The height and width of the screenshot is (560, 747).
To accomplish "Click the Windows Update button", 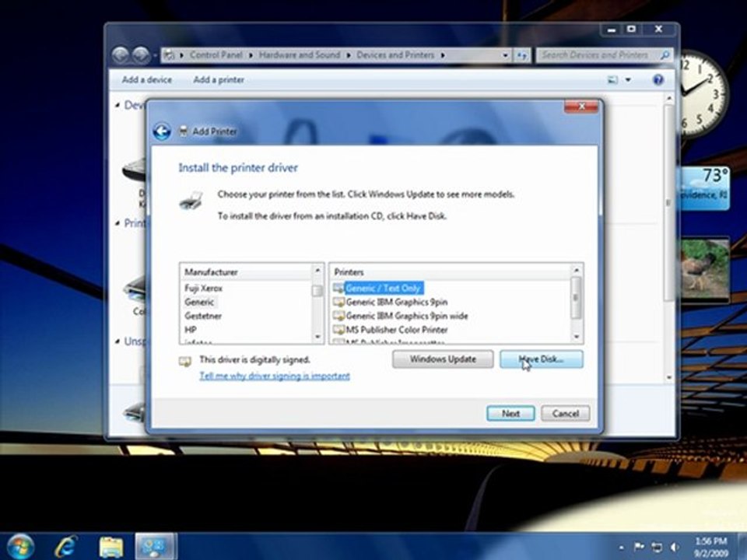I will (x=443, y=359).
